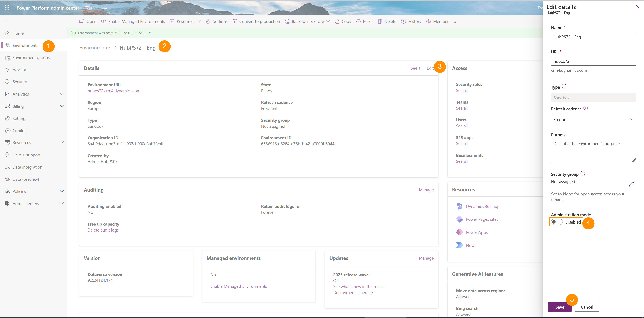Click the pencil icon for Security group
This screenshot has width=644, height=318.
tap(631, 184)
